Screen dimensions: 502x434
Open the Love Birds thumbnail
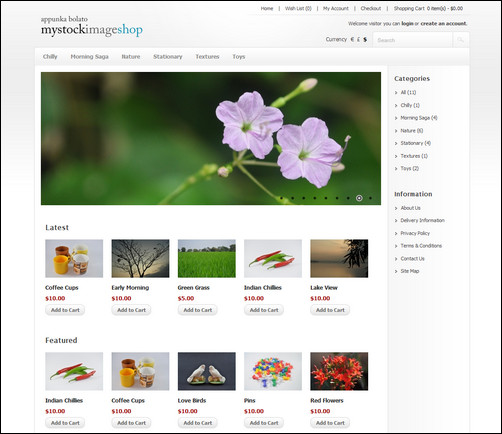(x=207, y=371)
